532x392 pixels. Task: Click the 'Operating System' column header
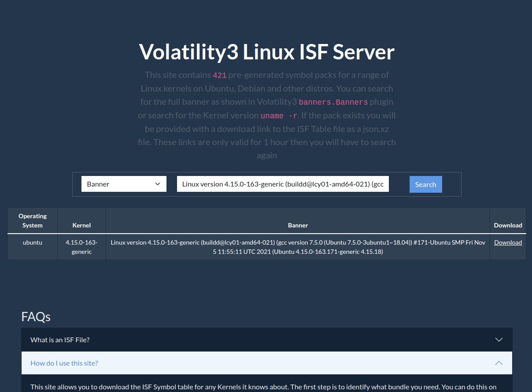tap(33, 220)
